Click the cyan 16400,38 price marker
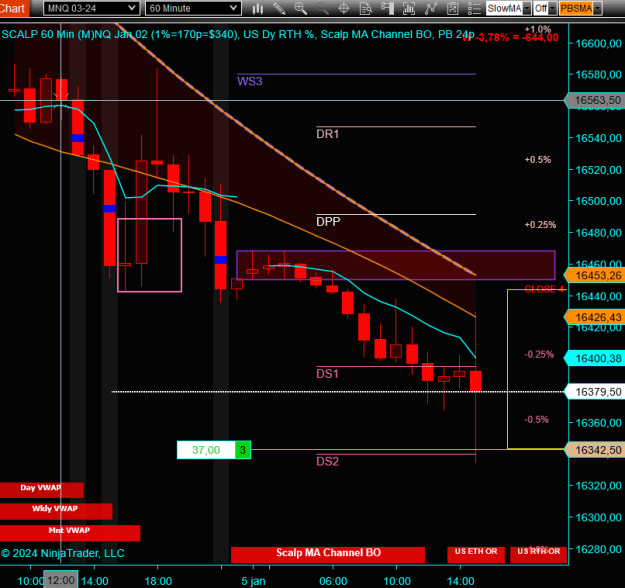The width and height of the screenshot is (625, 588). 595,358
